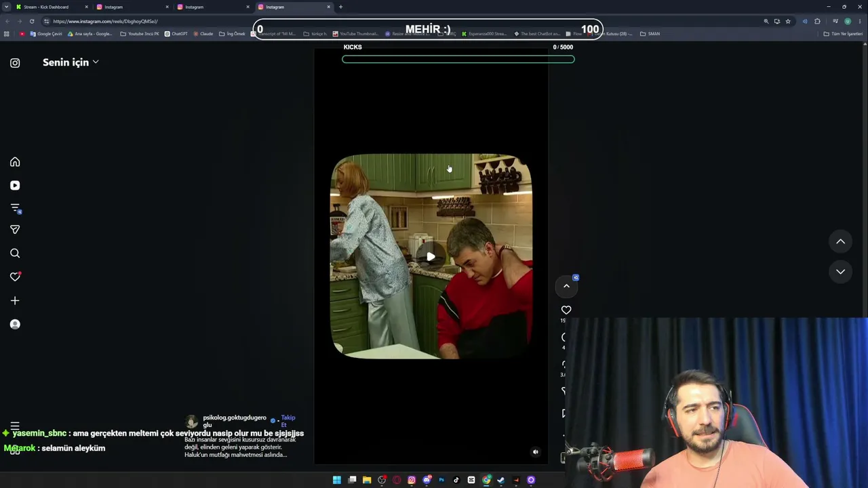Open the browser extensions puzzle icon
This screenshot has height=488, width=868.
point(817,21)
